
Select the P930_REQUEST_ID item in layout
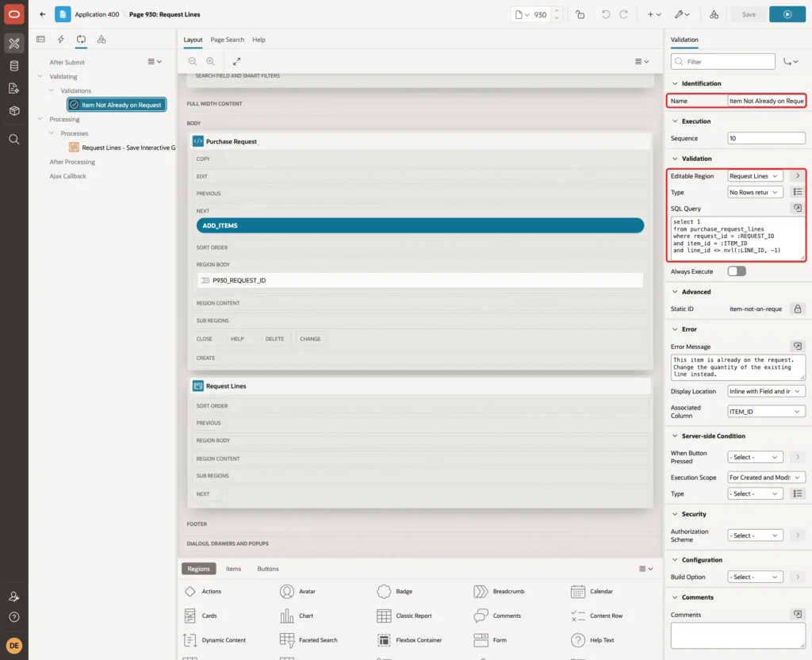pyautogui.click(x=420, y=280)
